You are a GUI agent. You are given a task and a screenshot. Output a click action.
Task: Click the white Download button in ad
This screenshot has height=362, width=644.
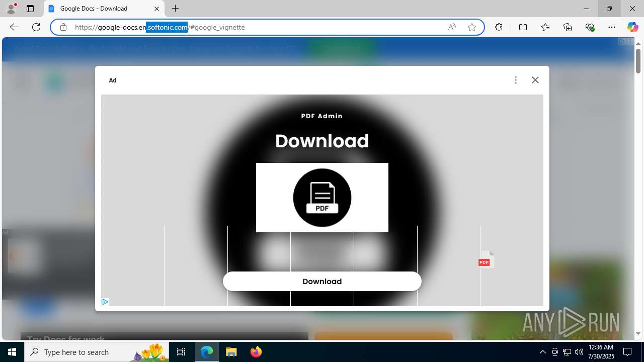tap(322, 282)
